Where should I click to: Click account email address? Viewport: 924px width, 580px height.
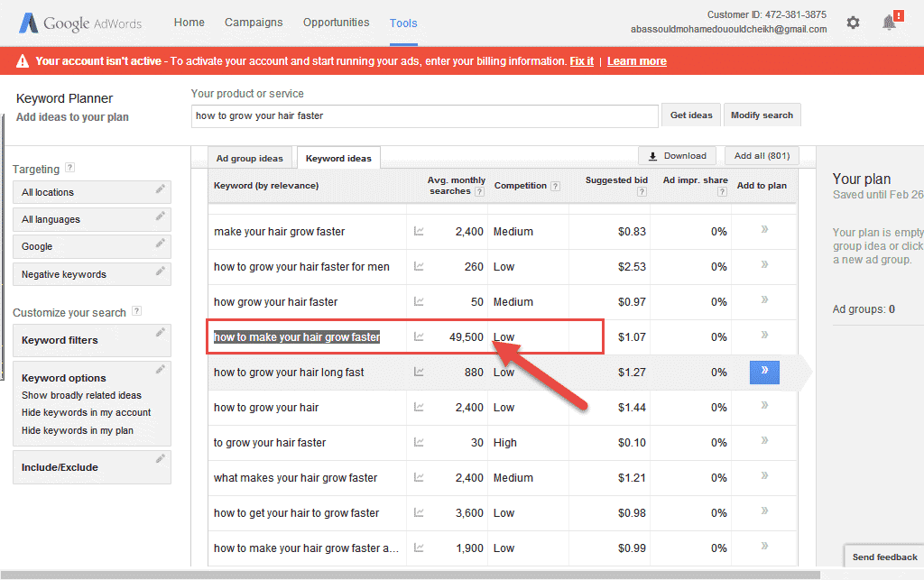click(728, 30)
